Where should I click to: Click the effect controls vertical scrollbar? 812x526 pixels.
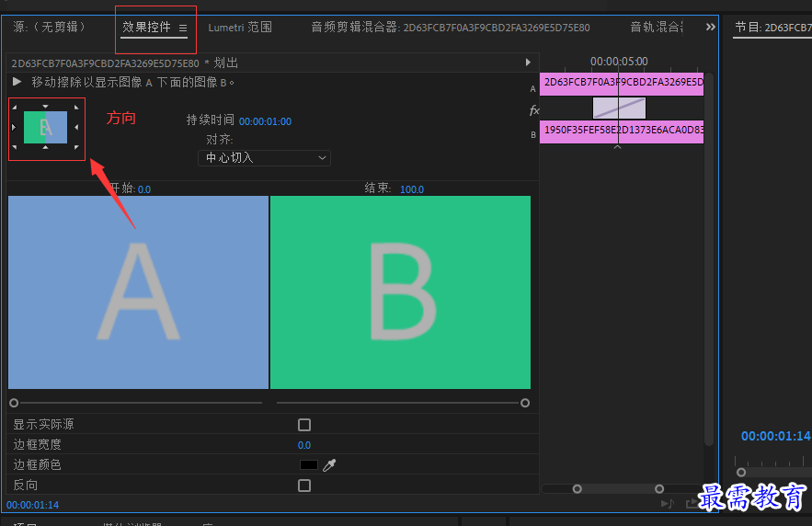[x=709, y=258]
